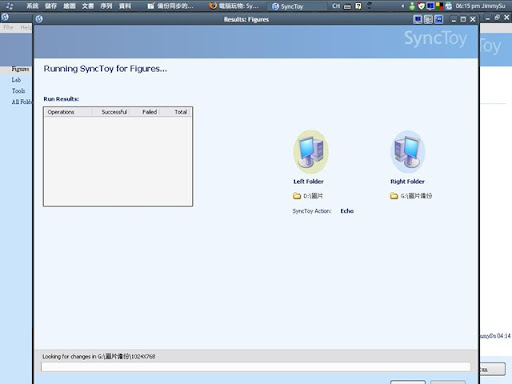Click 'Running SyncToy for Figures...' heading
This screenshot has height=384, width=512.
point(105,69)
